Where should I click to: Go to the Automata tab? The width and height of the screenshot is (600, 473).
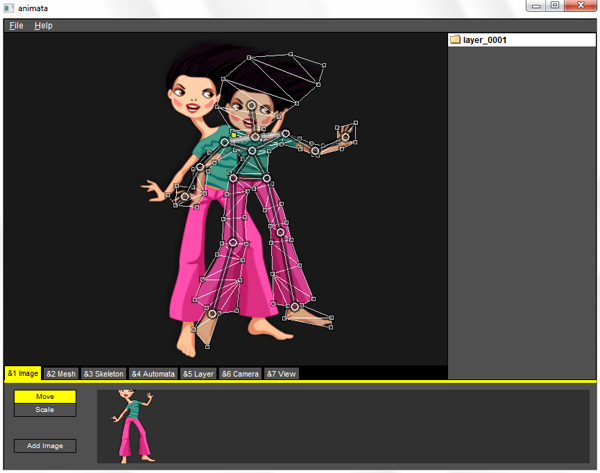pyautogui.click(x=153, y=374)
